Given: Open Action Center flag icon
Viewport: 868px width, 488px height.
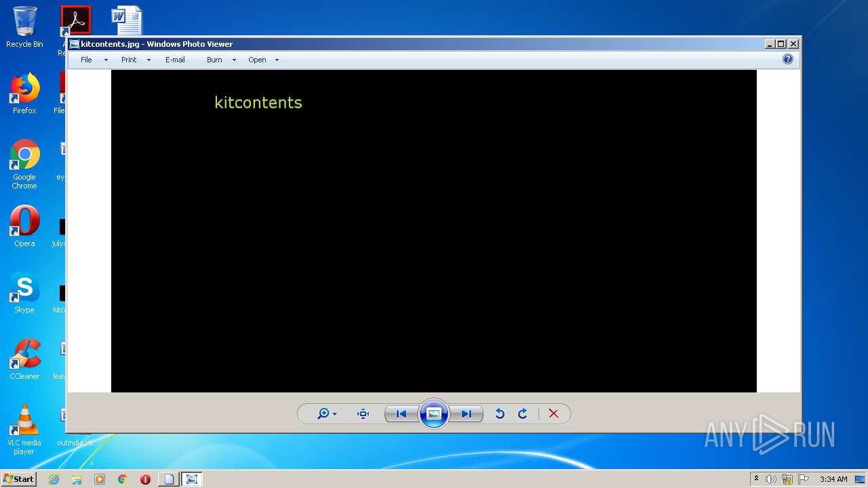Looking at the screenshot, I should [804, 479].
